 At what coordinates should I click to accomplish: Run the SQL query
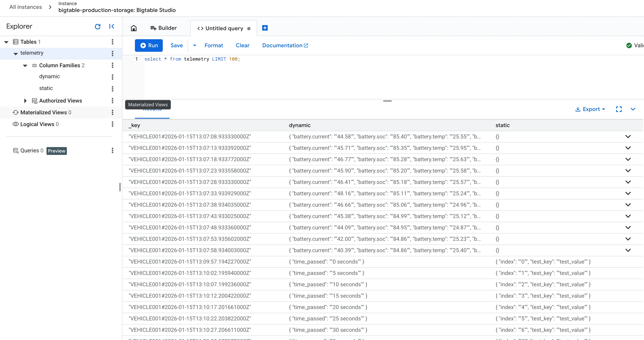pos(149,45)
